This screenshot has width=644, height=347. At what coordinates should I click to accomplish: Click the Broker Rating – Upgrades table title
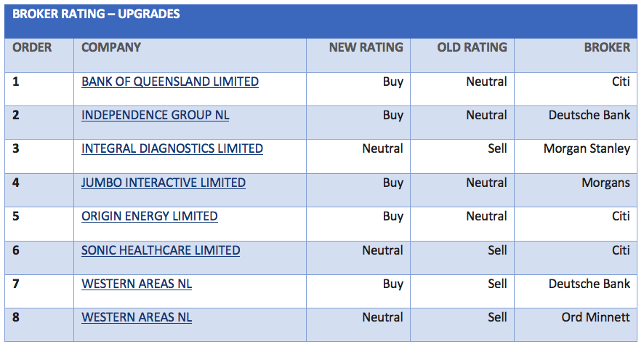coord(96,14)
